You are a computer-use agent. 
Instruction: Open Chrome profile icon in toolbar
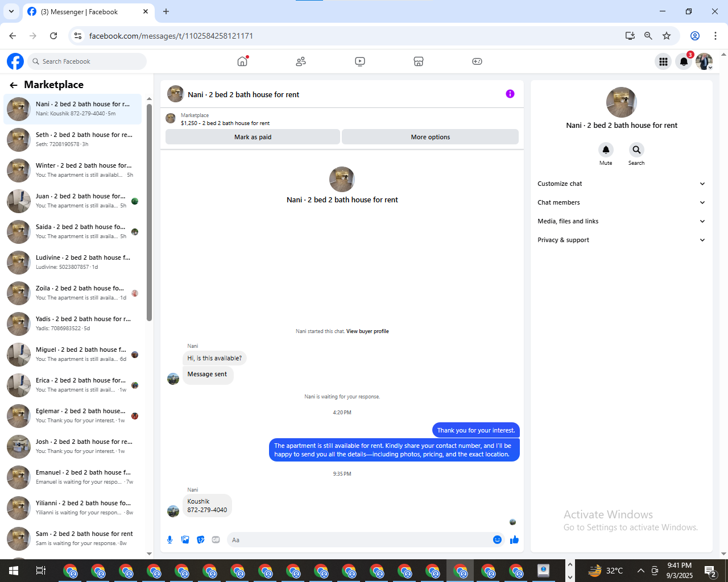pos(695,36)
